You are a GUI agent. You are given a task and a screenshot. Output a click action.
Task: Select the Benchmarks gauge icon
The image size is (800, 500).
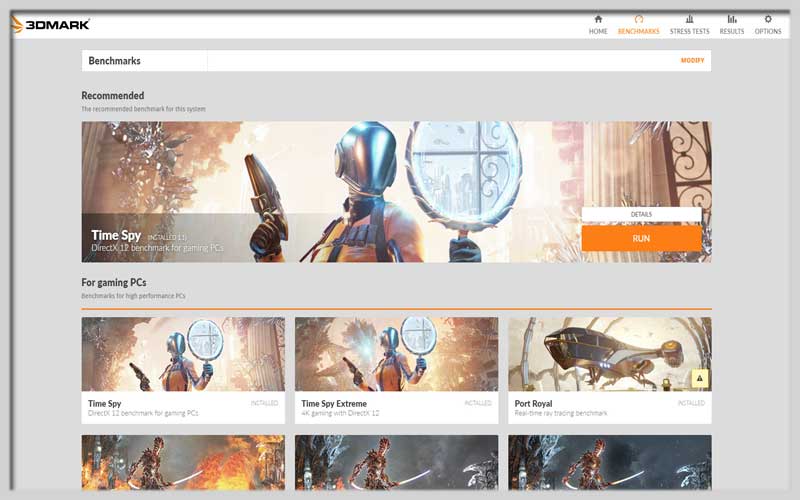point(638,19)
